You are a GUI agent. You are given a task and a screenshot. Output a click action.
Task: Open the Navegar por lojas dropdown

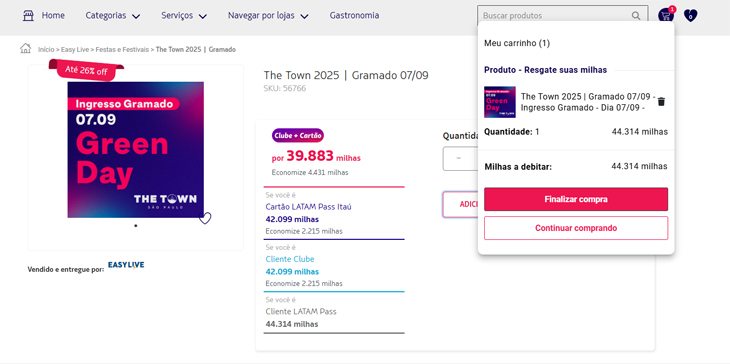click(268, 16)
